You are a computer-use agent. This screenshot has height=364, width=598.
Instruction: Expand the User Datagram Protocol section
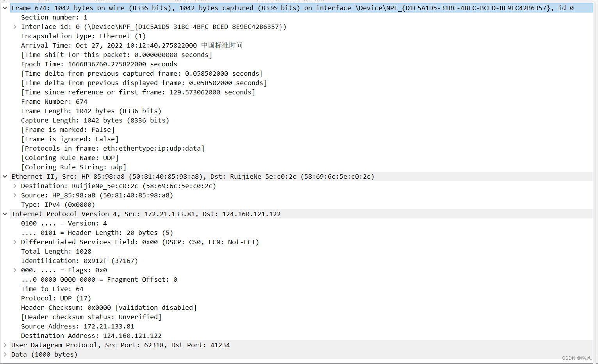[5, 345]
